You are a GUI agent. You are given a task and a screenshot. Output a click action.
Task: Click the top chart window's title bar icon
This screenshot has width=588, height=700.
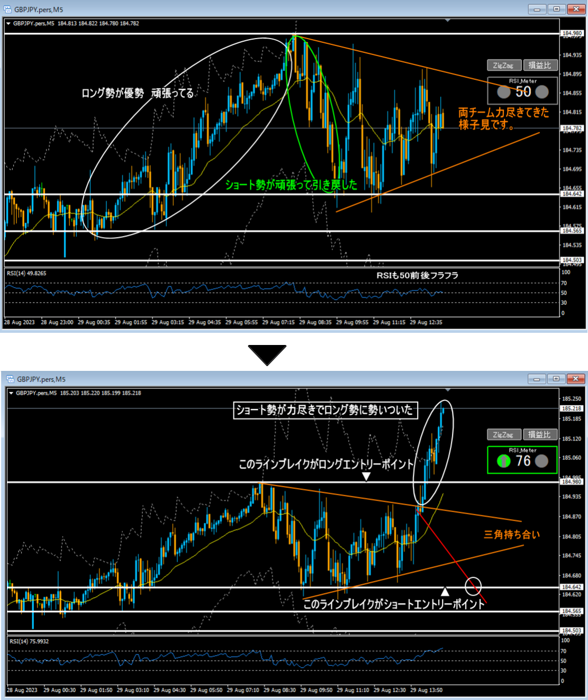coord(8,10)
